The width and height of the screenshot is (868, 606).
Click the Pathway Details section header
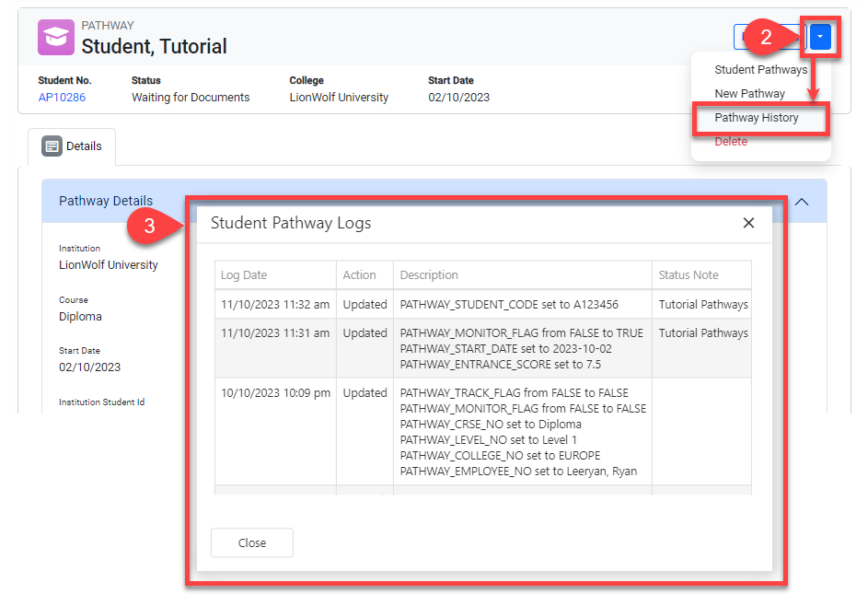pyautogui.click(x=106, y=201)
